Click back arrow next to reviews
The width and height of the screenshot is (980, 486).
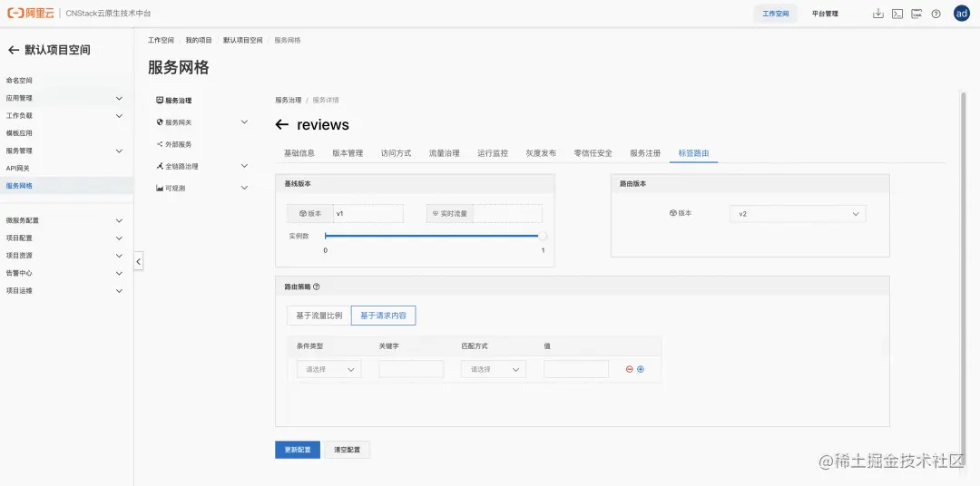point(282,125)
